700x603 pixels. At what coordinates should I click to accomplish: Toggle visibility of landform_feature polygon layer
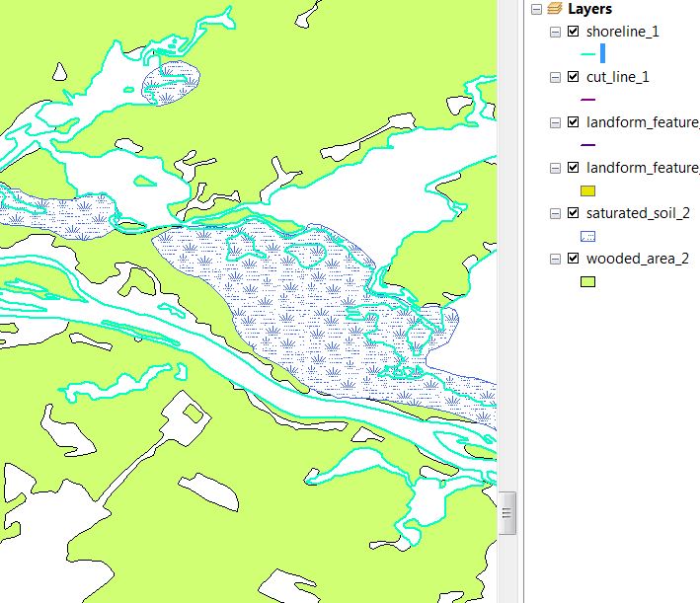(574, 168)
